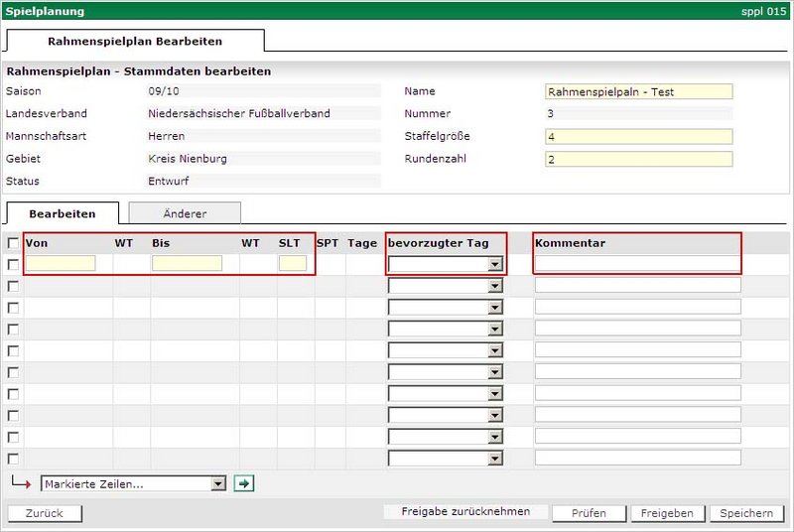Click the first row Von date field
Screen dimensions: 794x532
coord(61,264)
